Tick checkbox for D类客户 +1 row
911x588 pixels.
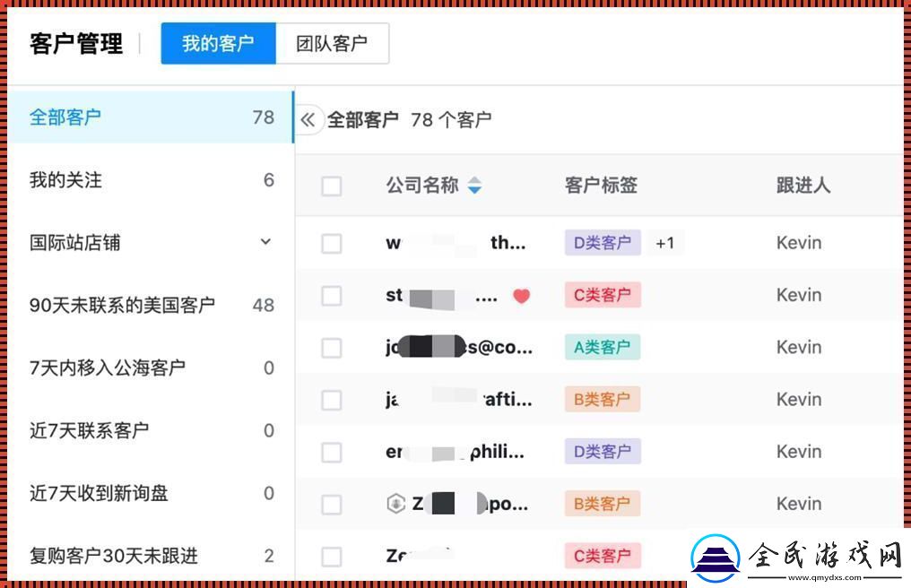tap(332, 243)
